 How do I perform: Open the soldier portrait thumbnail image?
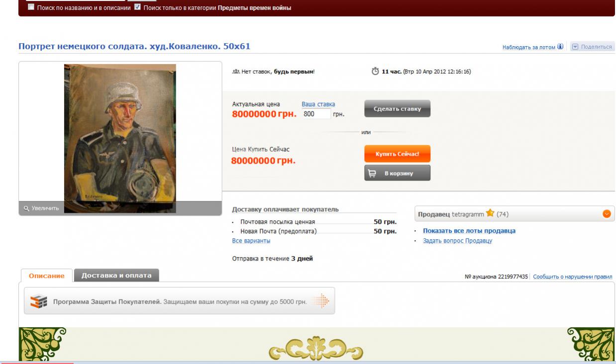[x=120, y=139]
